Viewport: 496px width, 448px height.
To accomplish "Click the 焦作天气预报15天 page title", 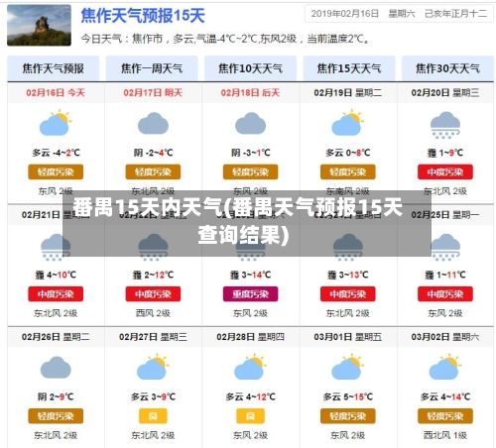I will pos(143,16).
